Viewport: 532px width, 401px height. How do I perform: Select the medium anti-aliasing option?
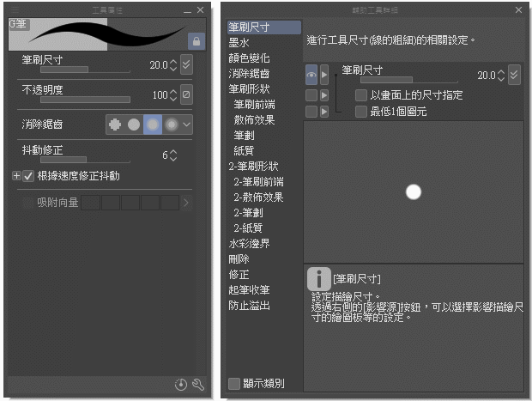tap(153, 125)
